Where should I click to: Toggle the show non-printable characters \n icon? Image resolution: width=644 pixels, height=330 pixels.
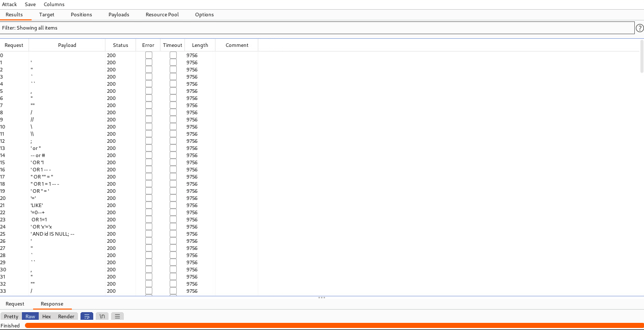point(102,316)
